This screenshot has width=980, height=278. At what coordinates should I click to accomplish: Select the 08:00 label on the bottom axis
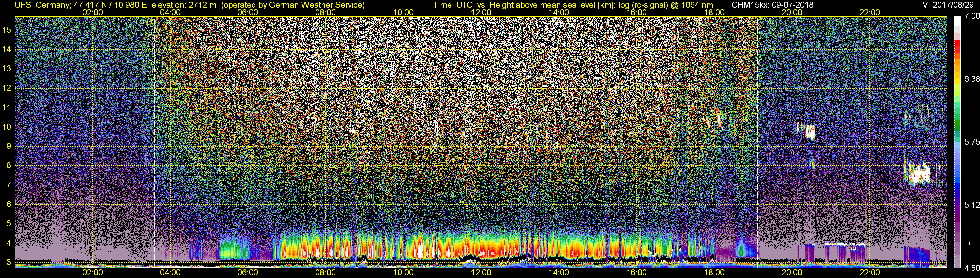(326, 273)
